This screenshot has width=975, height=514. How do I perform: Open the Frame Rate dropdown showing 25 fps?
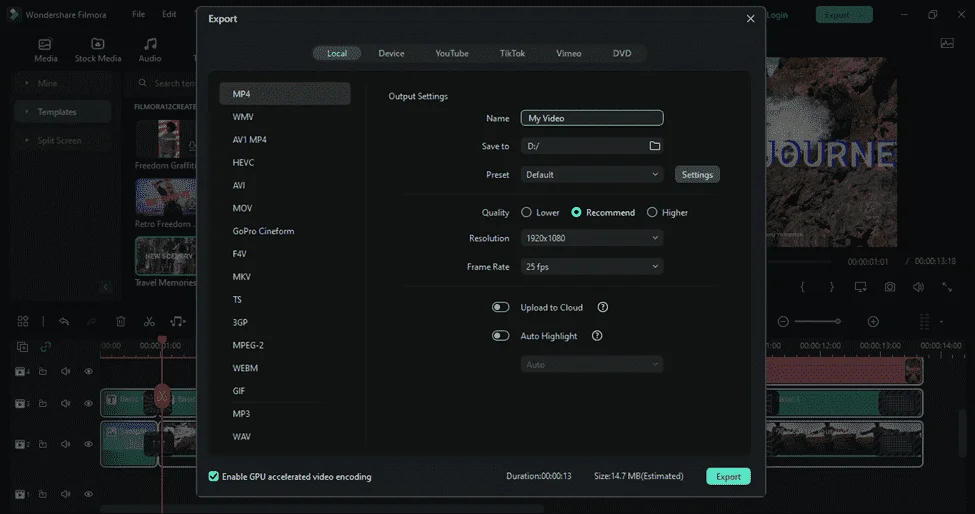pyautogui.click(x=592, y=267)
